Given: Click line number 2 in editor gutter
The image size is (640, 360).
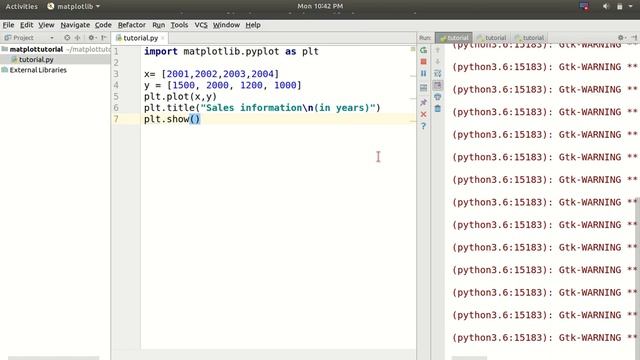Looking at the screenshot, I should point(116,62).
